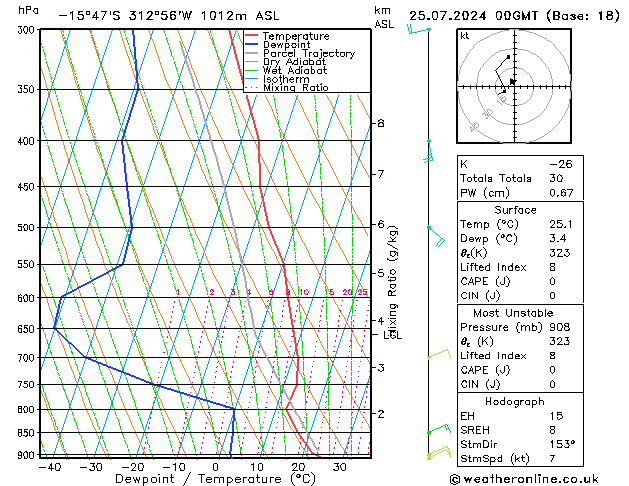Click the mixing ratio label 10 on chart
This screenshot has width=629, height=486.
[x=304, y=292]
